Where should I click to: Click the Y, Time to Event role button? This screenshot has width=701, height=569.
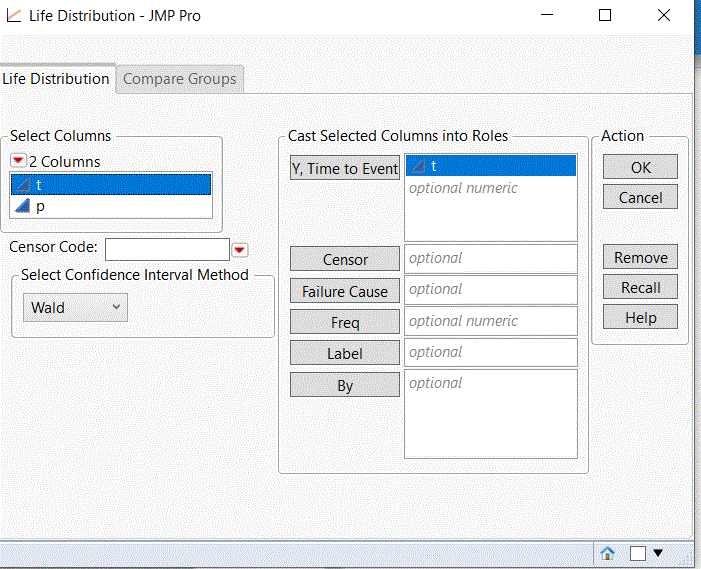click(345, 168)
